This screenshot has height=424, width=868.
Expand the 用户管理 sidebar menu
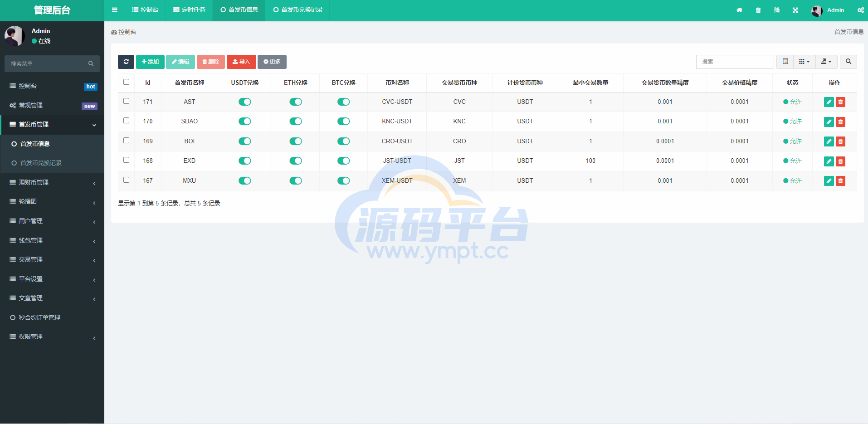[52, 221]
